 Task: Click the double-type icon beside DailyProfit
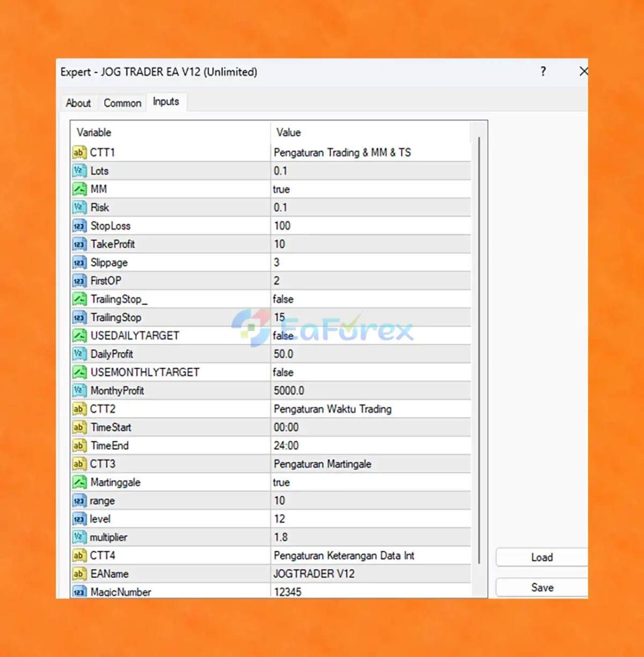[79, 354]
